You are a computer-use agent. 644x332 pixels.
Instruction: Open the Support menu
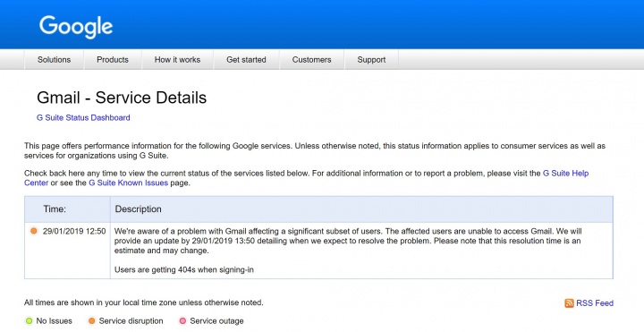point(371,60)
